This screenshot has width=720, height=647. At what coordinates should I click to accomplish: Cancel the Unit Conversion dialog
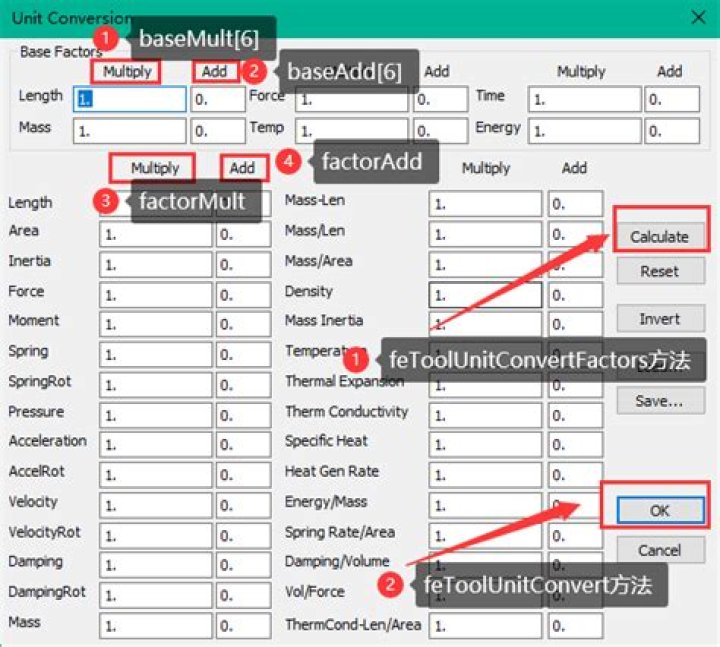(x=659, y=550)
